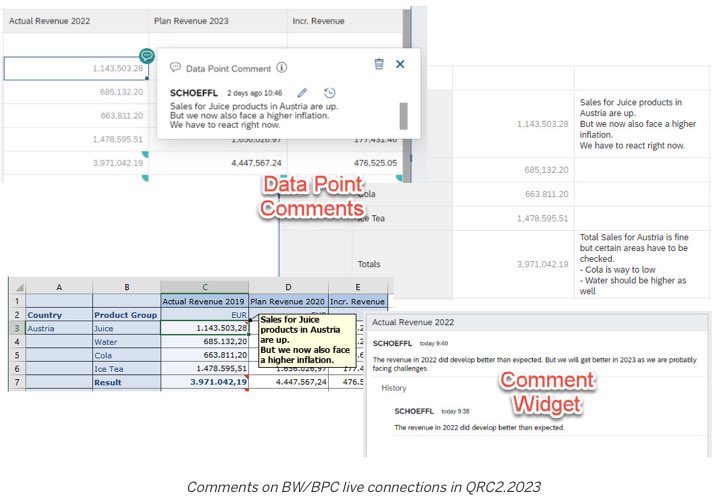Image resolution: width=717 pixels, height=502 pixels.
Task: Click Excel cell 685.132,20
Action: pos(204,342)
